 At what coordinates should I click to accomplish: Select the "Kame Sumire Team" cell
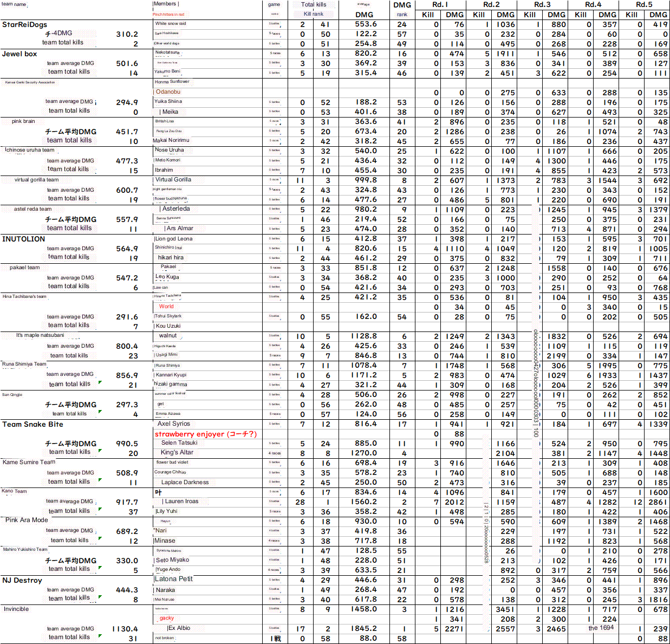[x=29, y=462]
